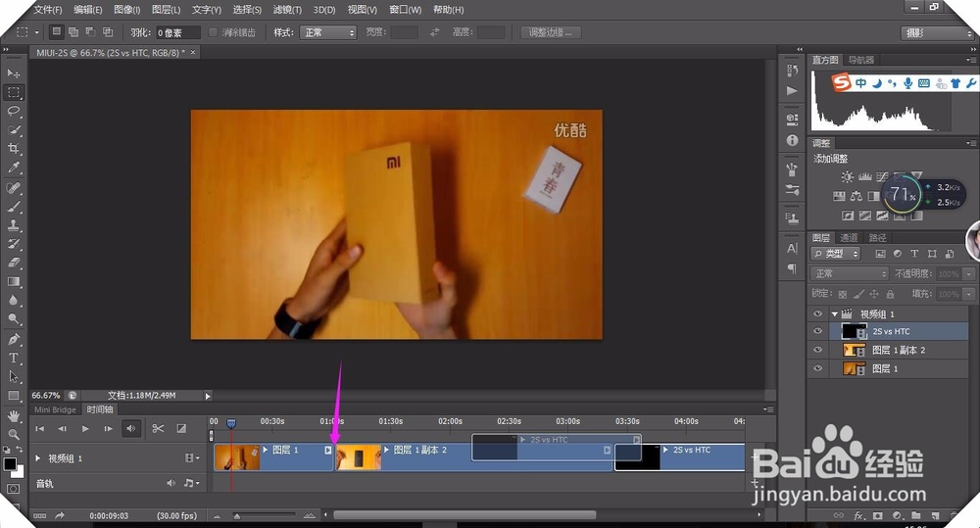
Task: Step to previous frame
Action: point(62,429)
